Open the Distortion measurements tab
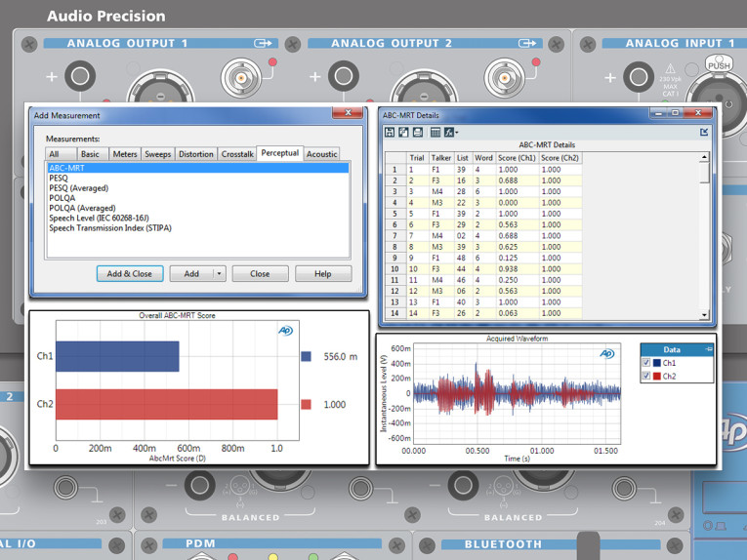 point(196,154)
